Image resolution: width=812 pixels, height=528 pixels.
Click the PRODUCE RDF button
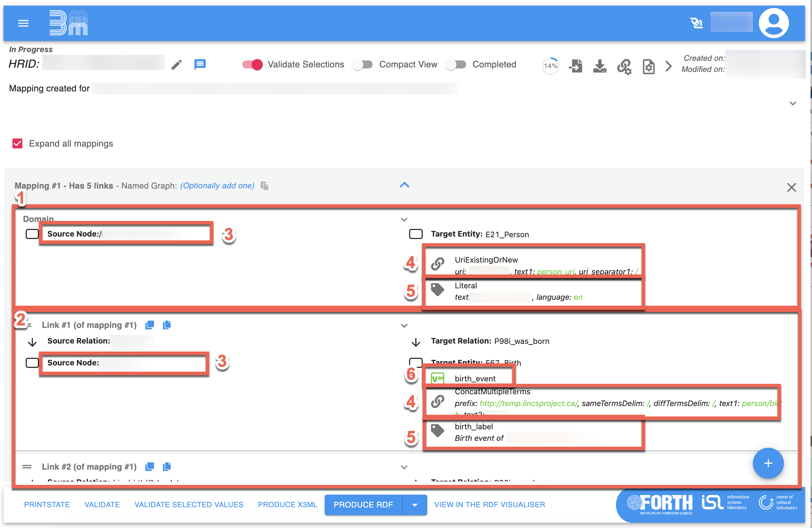point(363,505)
